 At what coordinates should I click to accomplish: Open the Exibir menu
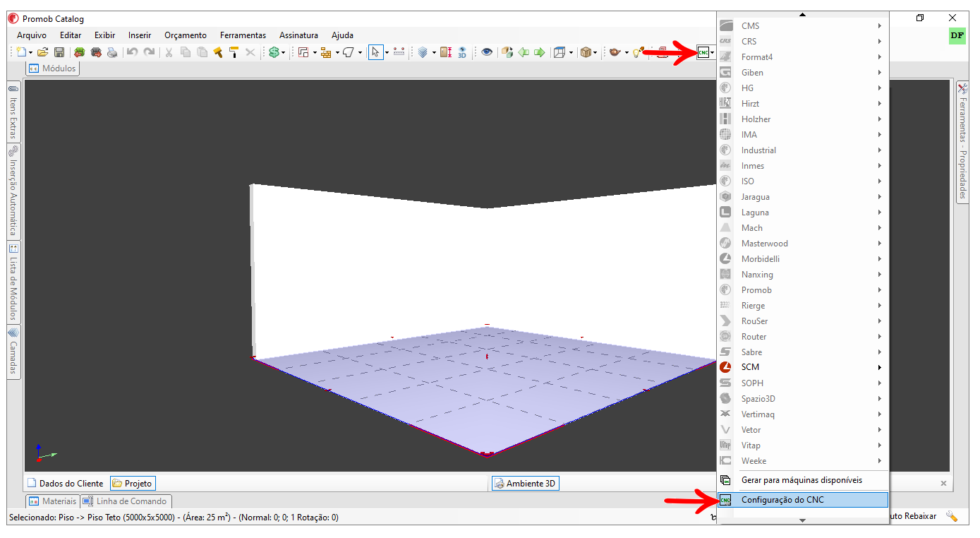tap(104, 35)
